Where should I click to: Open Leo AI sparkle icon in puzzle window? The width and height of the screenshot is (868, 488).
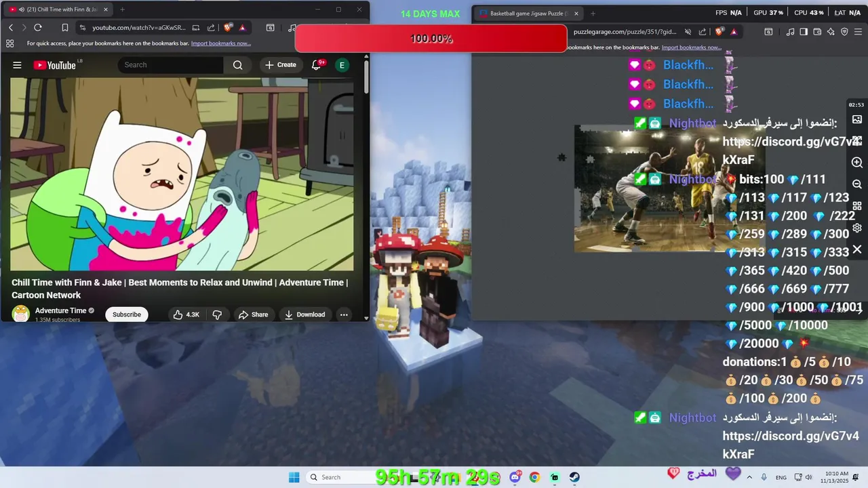pos(831,31)
